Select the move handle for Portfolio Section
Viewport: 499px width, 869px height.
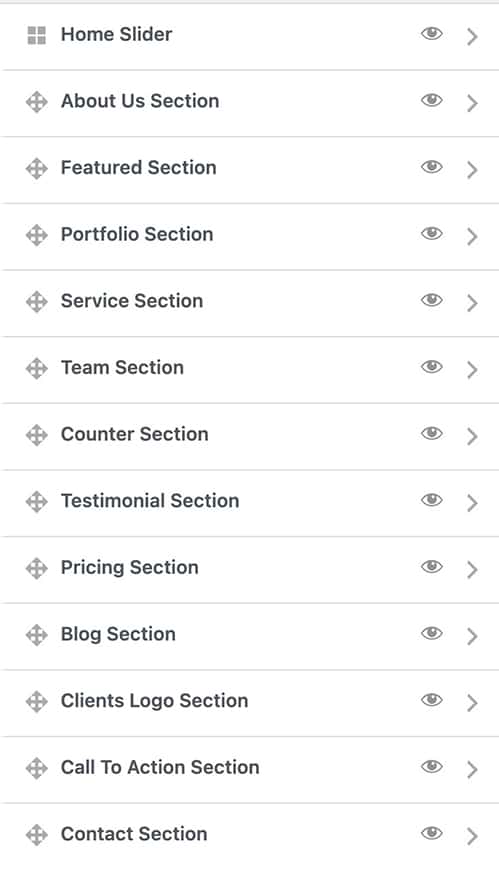point(37,235)
